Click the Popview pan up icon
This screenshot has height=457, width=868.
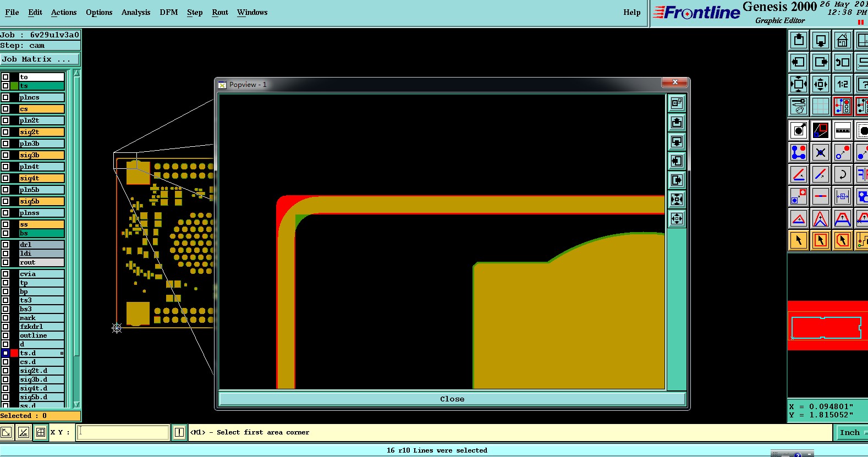(x=677, y=123)
